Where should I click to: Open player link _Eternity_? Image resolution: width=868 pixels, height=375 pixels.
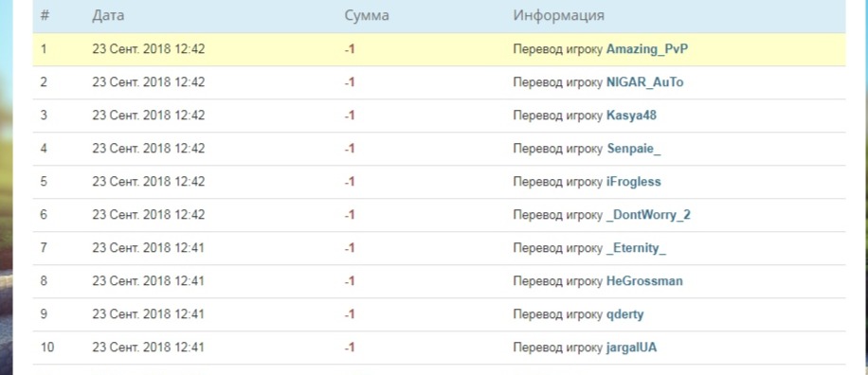(636, 248)
